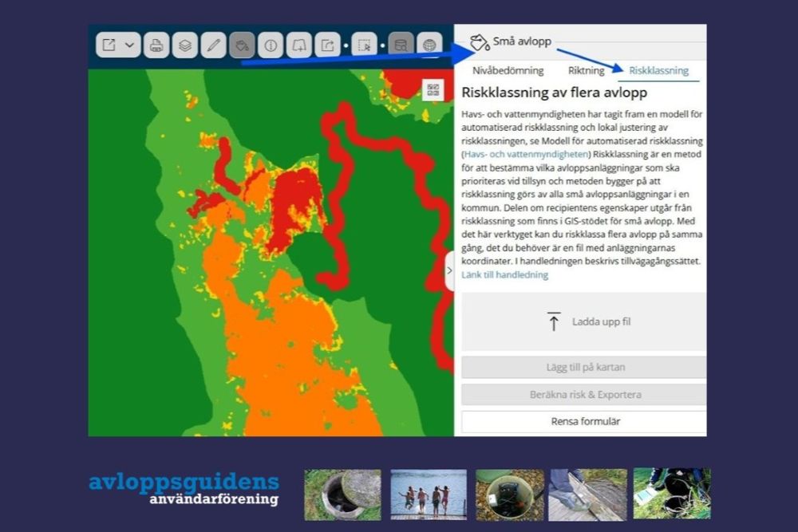The image size is (798, 532).
Task: Collapse the map panel using the right chevron
Action: [x=451, y=271]
